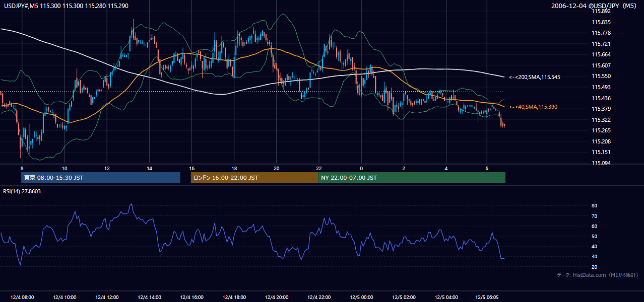The height and width of the screenshot is (302, 644).
Task: Click hour label 2 under the price chart
Action: click(404, 168)
